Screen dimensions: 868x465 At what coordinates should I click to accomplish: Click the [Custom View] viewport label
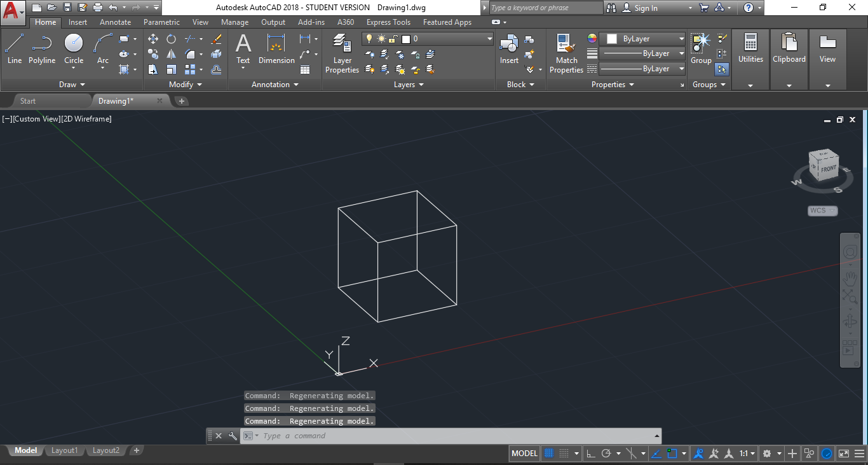coord(36,119)
